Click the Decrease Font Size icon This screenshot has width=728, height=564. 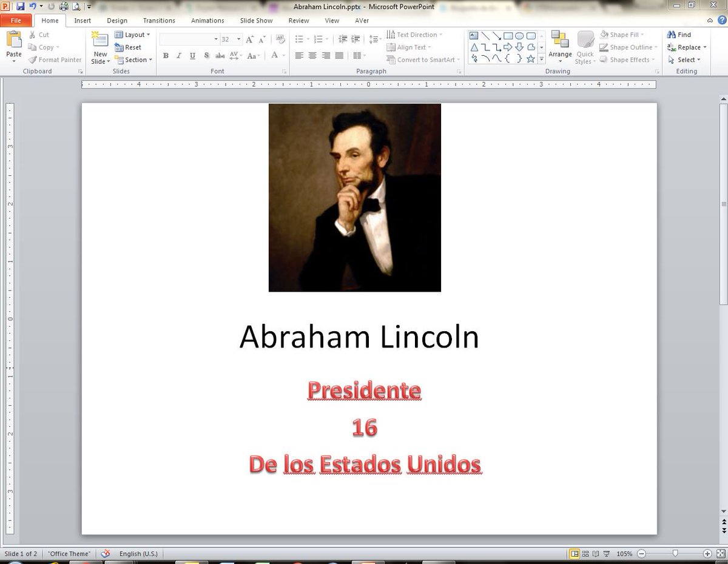tap(262, 39)
